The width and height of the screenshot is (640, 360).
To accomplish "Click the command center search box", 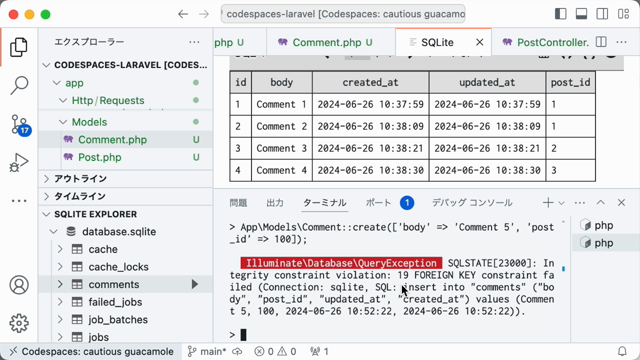I will coord(343,14).
